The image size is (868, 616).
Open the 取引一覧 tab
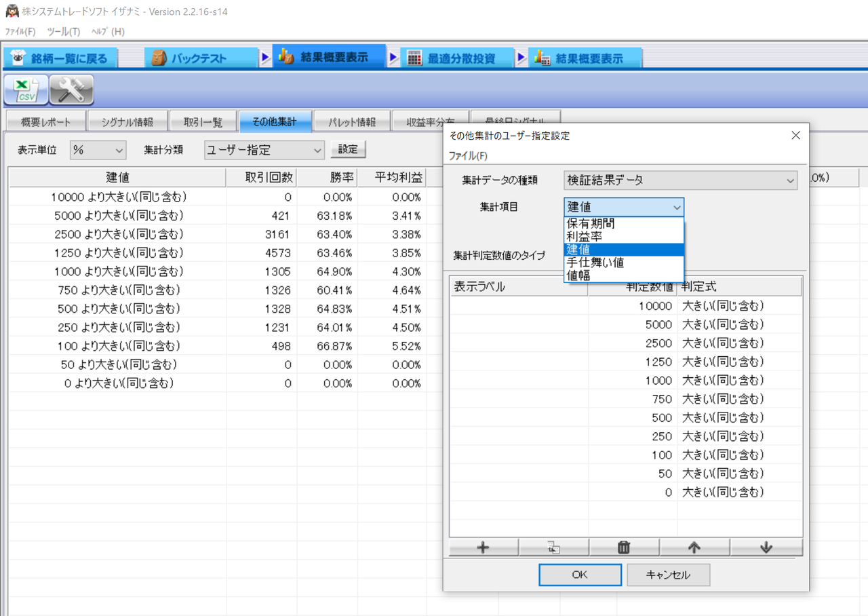pos(203,122)
